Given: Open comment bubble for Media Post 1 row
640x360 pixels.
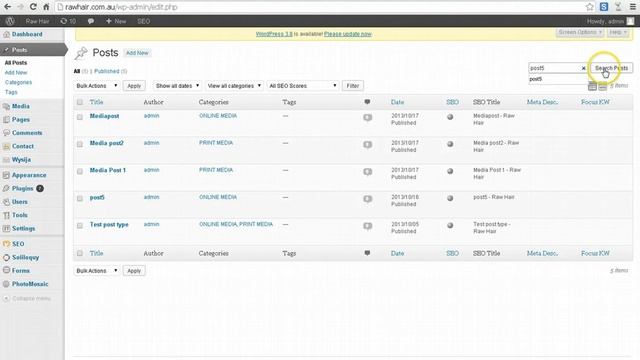Looking at the screenshot, I should [368, 172].
